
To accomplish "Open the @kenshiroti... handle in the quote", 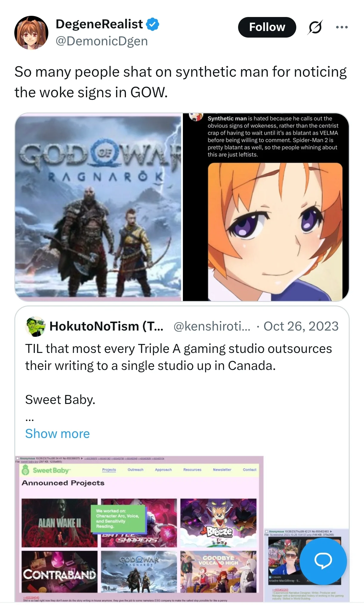I will click(x=212, y=326).
